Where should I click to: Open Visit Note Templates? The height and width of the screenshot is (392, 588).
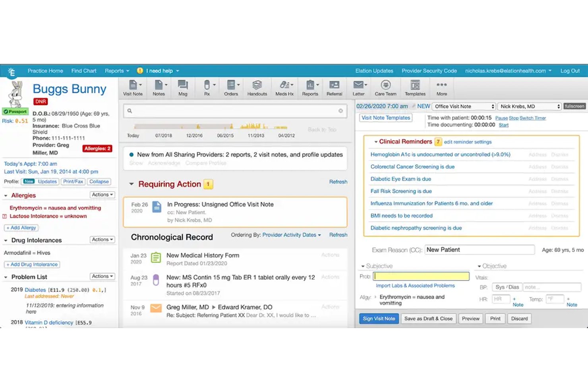pyautogui.click(x=386, y=118)
